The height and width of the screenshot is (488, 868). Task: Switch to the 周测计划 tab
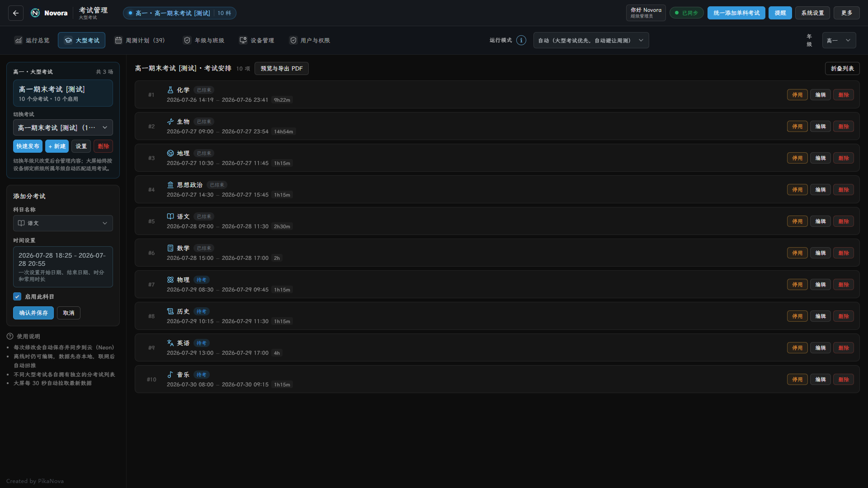click(x=140, y=40)
